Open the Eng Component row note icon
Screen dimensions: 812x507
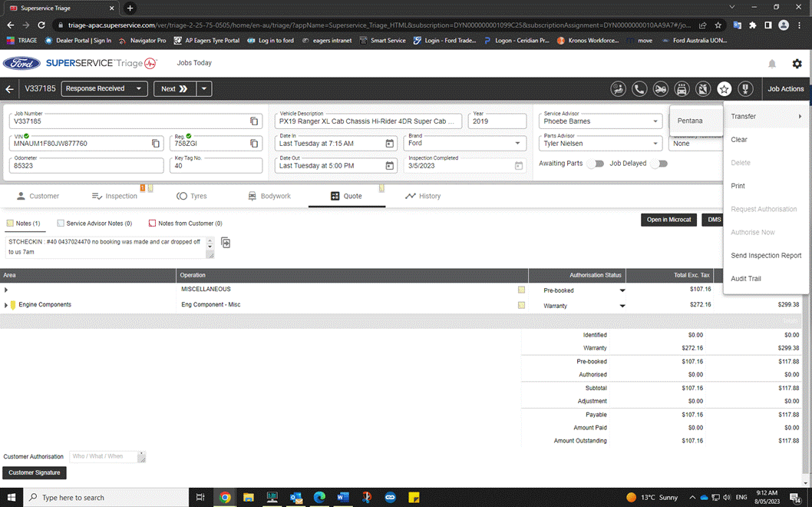click(521, 305)
